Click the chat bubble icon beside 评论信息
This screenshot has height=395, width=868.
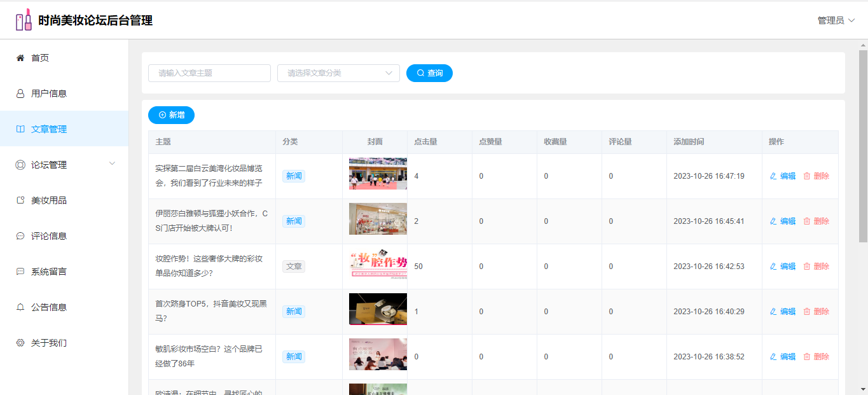[20, 236]
